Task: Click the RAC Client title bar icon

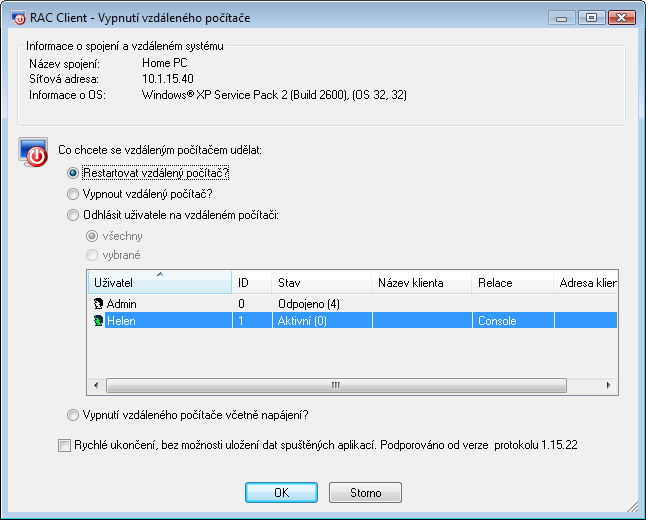Action: (19, 18)
